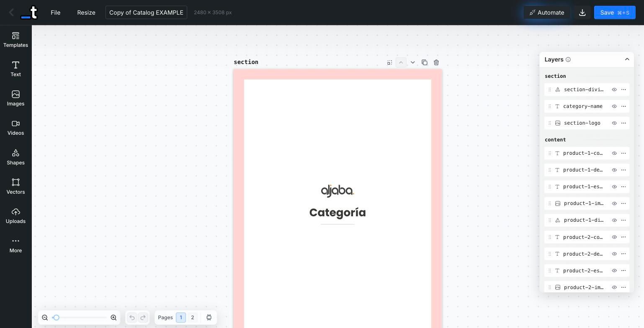This screenshot has width=644, height=328.
Task: Open options menu for product-1-co layer
Action: (623, 153)
